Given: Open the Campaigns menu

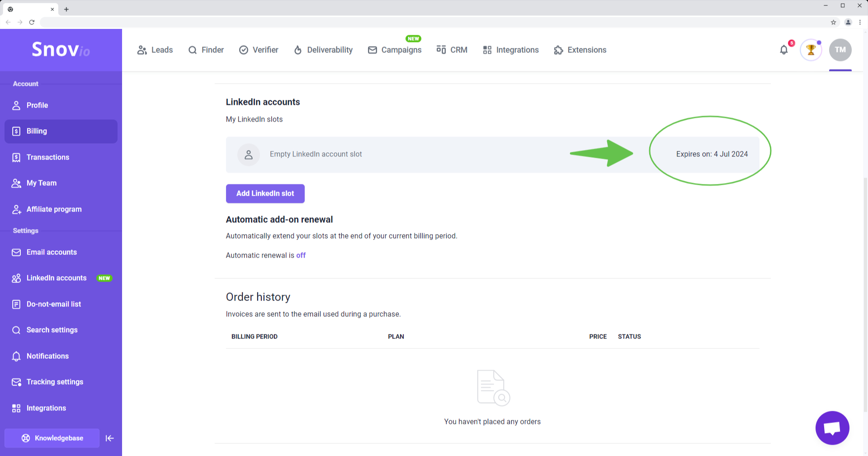Looking at the screenshot, I should (x=395, y=50).
